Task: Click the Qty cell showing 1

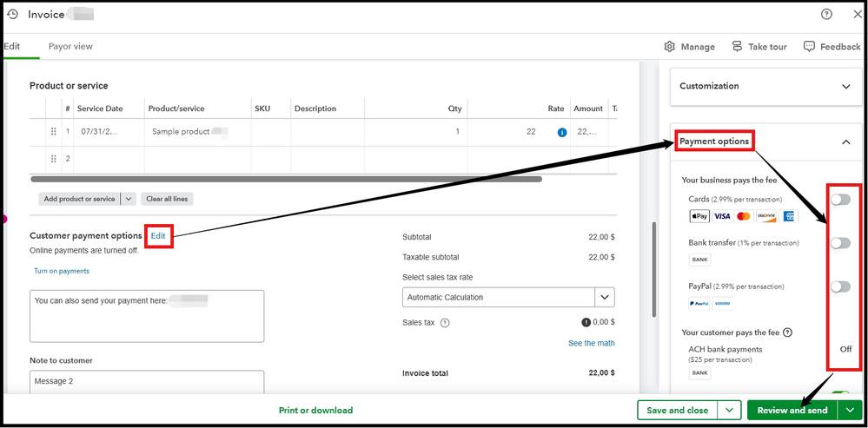Action: 415,132
